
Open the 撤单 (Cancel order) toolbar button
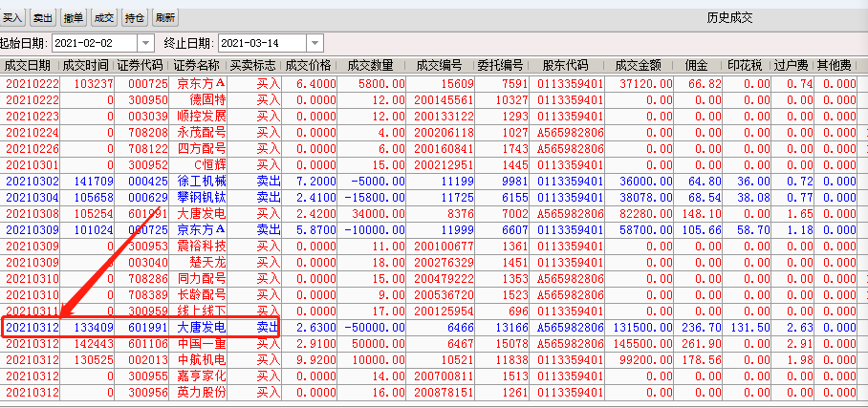(73, 17)
